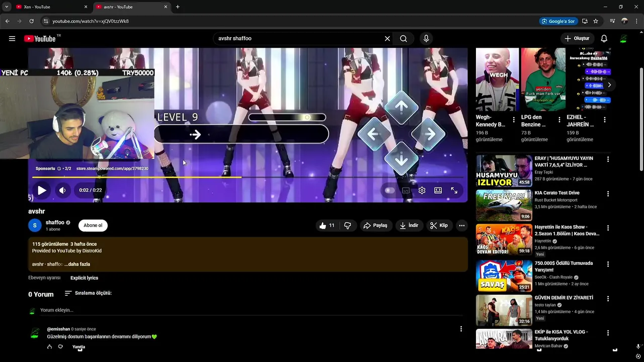Subscribe with the Abone ol button

[93, 225]
